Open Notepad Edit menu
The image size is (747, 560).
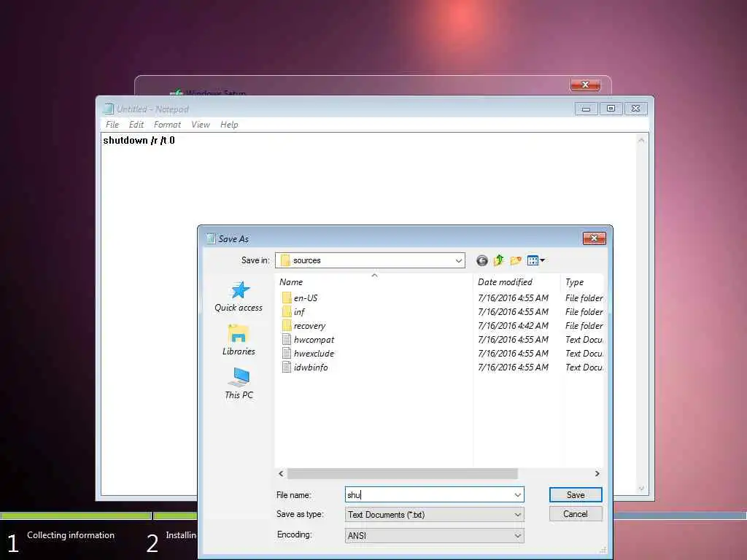[136, 125]
